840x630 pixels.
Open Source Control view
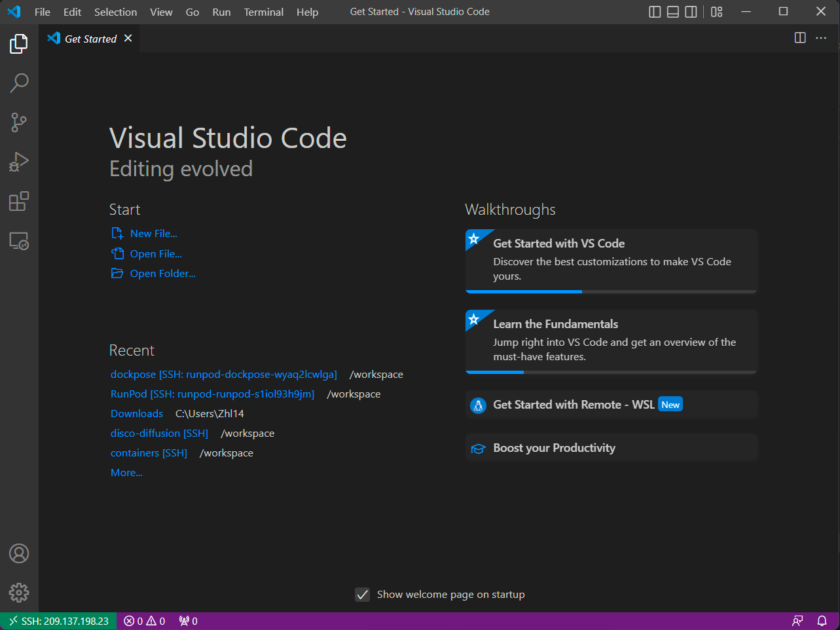click(x=19, y=122)
